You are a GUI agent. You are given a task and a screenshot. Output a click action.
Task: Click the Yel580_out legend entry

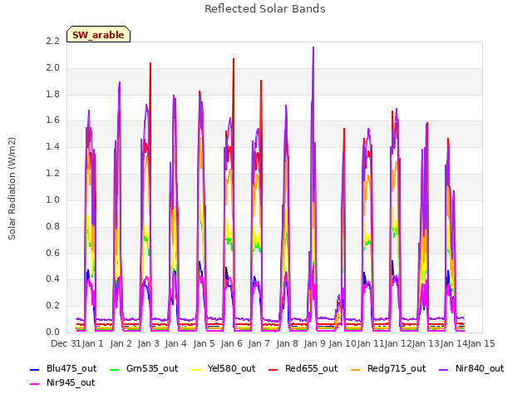224,369
